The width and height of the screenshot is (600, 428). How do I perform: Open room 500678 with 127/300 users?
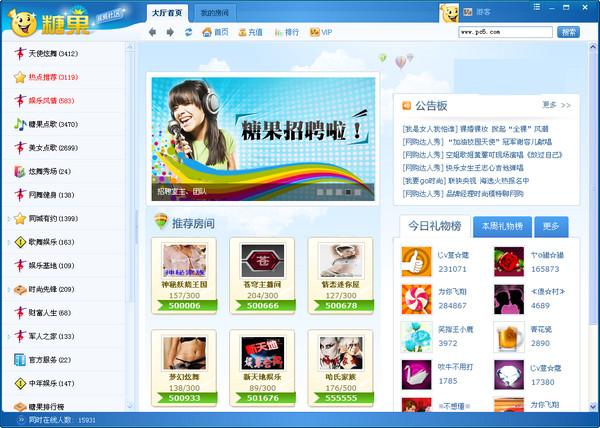point(341,276)
